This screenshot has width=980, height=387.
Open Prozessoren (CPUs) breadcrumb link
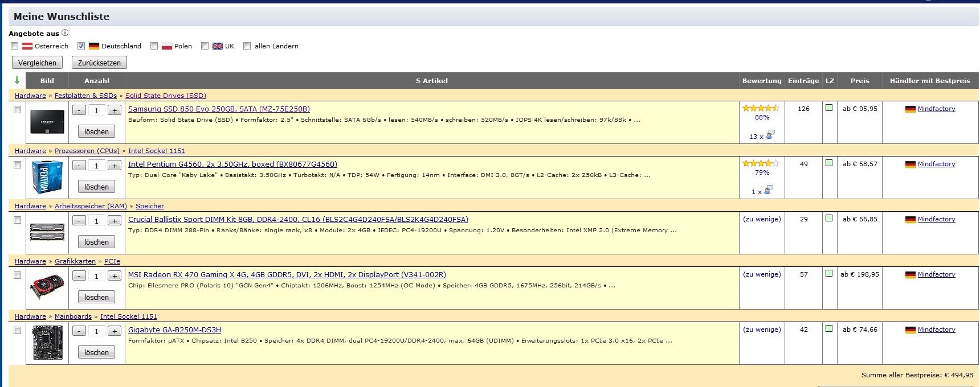(87, 151)
